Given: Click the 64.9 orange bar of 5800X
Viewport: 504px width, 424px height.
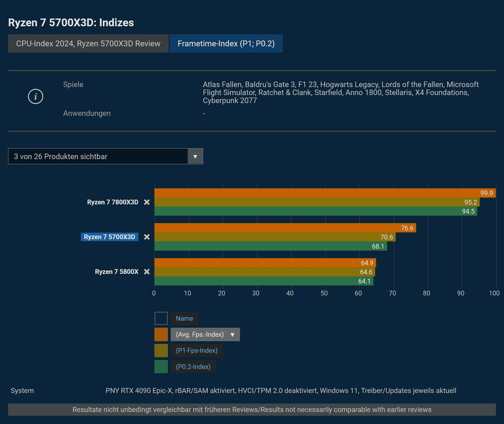Looking at the screenshot, I should tap(265, 263).
